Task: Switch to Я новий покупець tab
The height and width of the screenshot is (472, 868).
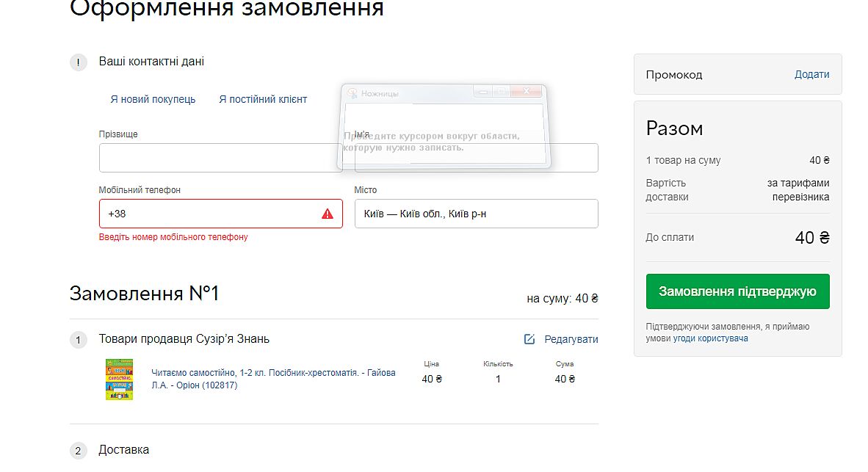Action: pyautogui.click(x=153, y=99)
